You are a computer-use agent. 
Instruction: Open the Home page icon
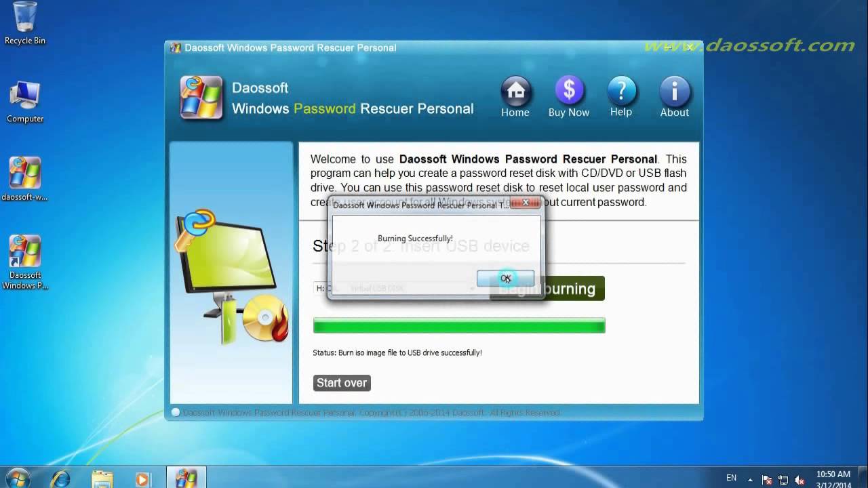pyautogui.click(x=515, y=97)
